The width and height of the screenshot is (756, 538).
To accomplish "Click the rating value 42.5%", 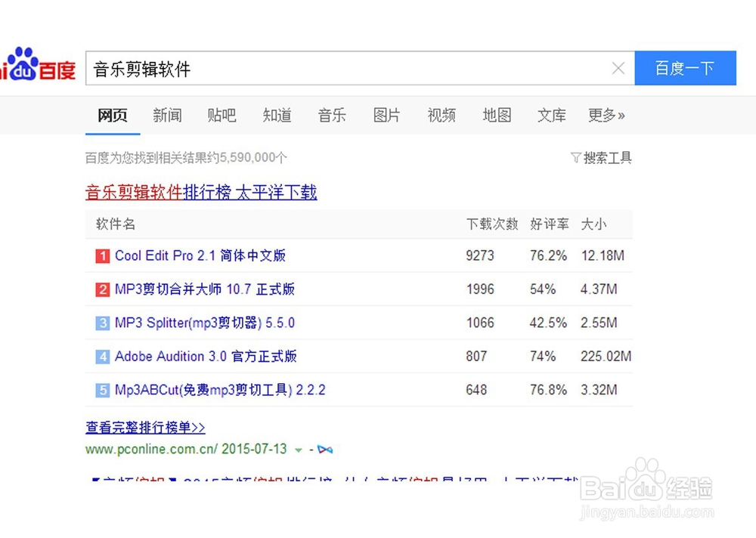I will coord(548,323).
